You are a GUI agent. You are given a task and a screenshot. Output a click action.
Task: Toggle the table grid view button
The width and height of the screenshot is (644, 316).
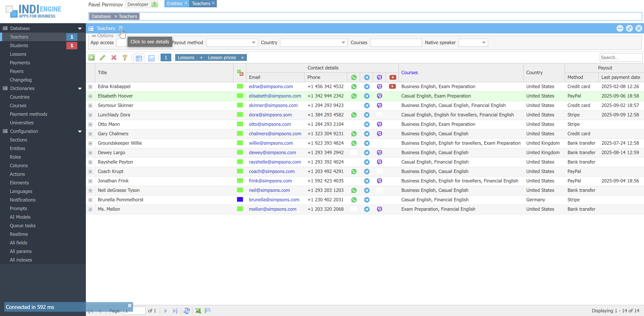click(139, 58)
